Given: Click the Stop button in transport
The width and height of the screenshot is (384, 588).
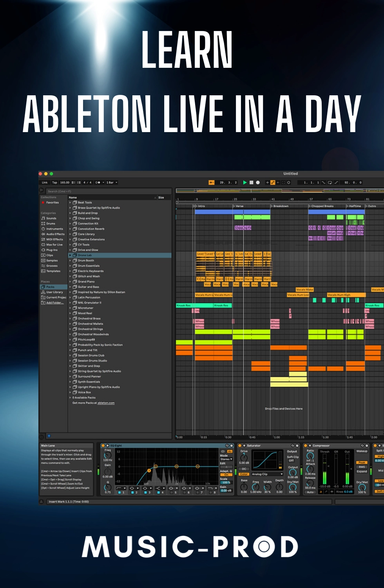Looking at the screenshot, I should coord(252,182).
